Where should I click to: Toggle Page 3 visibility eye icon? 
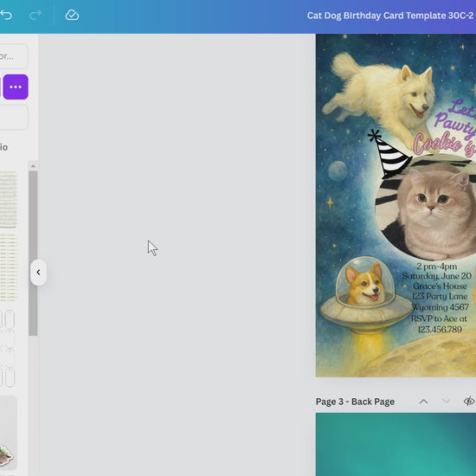(x=469, y=402)
